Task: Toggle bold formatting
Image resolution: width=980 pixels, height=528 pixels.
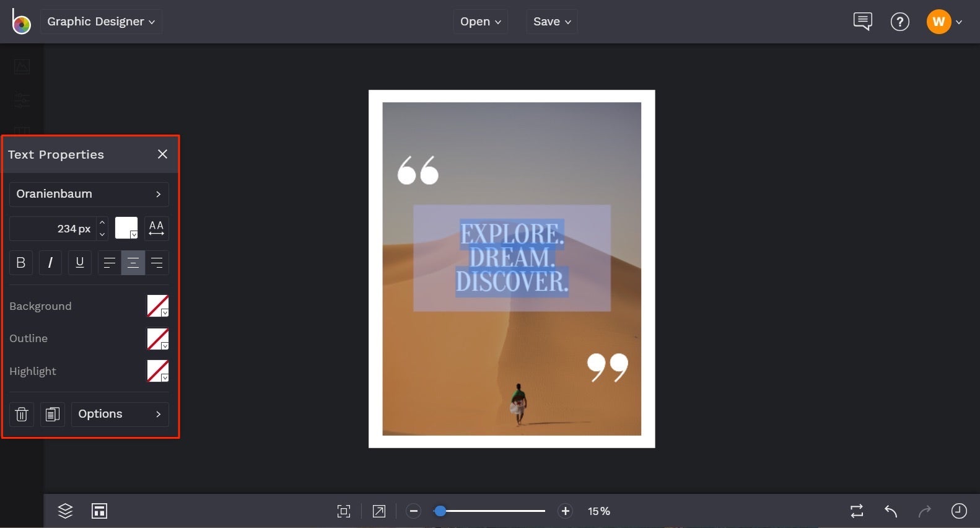Action: coord(20,263)
